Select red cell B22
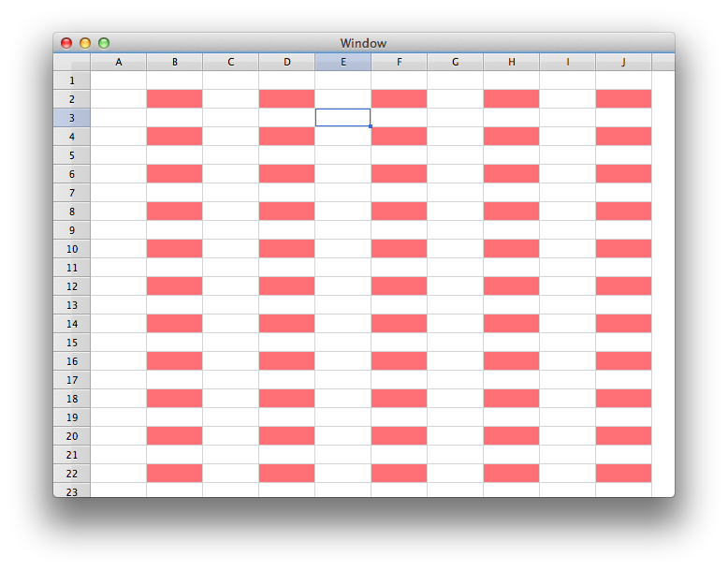728x571 pixels. click(175, 474)
